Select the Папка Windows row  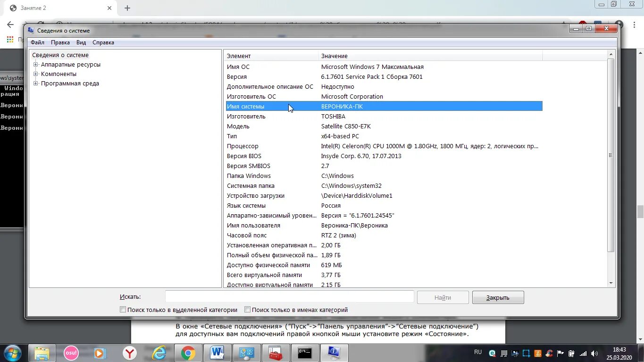pyautogui.click(x=384, y=176)
